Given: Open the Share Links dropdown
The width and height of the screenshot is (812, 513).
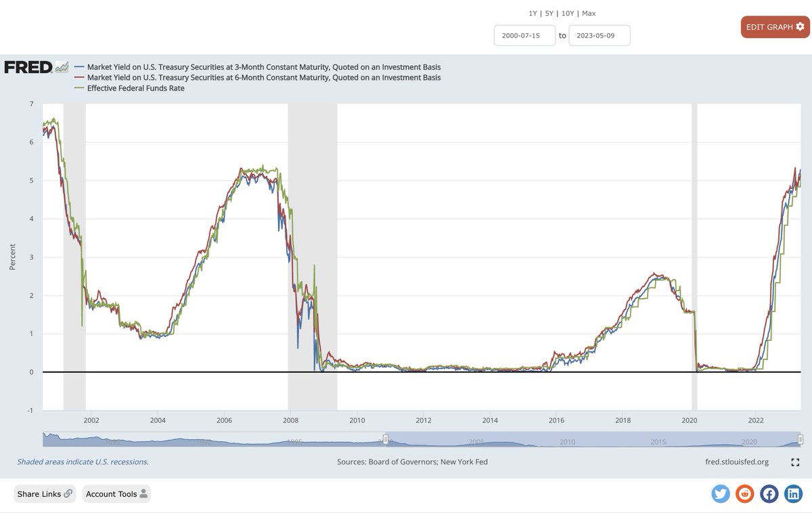Looking at the screenshot, I should (44, 494).
